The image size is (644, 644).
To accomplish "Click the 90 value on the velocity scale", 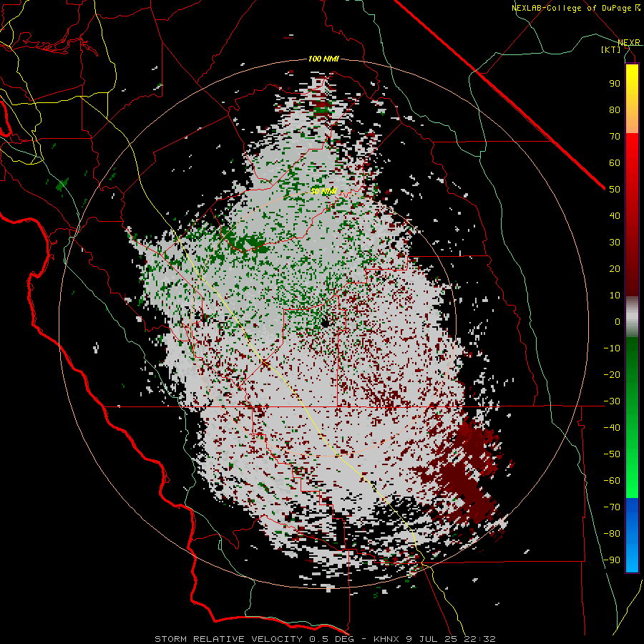I will click(x=615, y=84).
